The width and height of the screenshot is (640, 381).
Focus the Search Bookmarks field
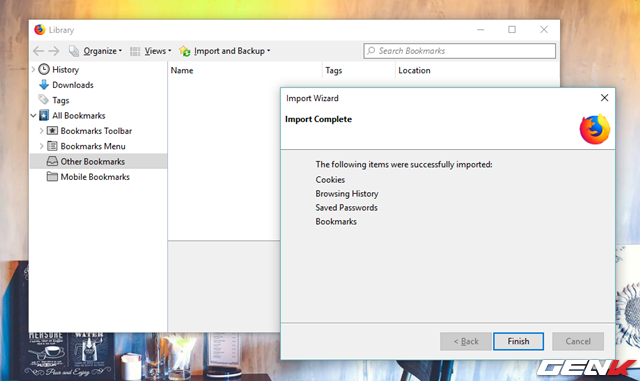click(460, 51)
